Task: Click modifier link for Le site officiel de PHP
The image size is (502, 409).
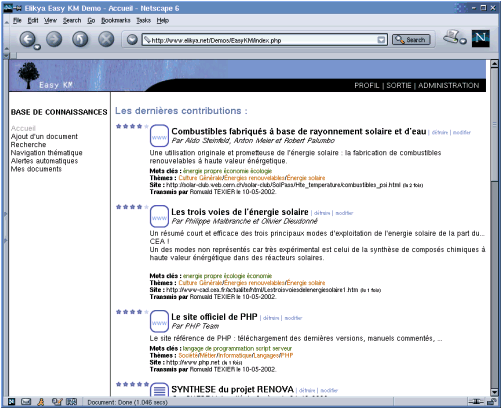Action: click(x=293, y=318)
